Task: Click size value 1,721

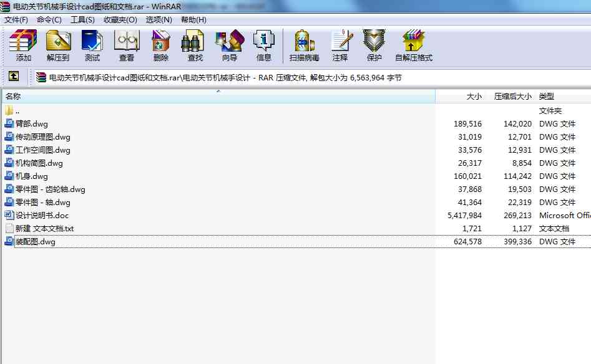Action: [472, 229]
